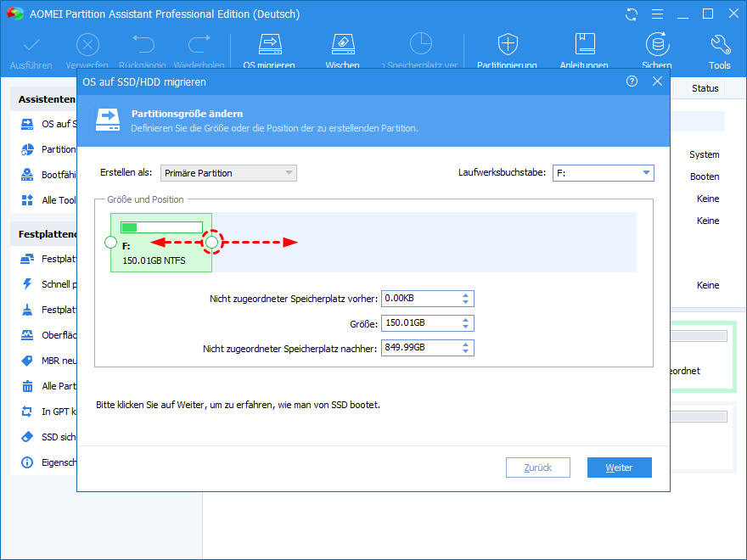Open Anleitungen guides icon
Image resolution: width=747 pixels, height=560 pixels.
tap(585, 44)
